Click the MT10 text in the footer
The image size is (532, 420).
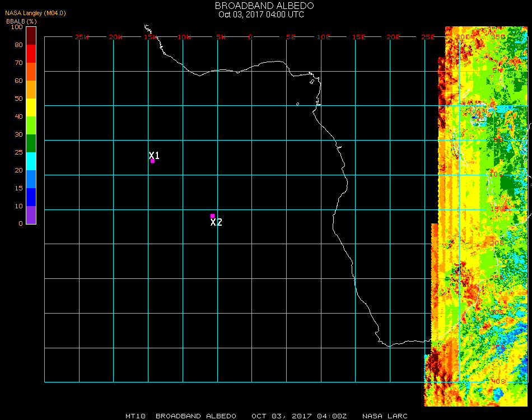click(136, 416)
